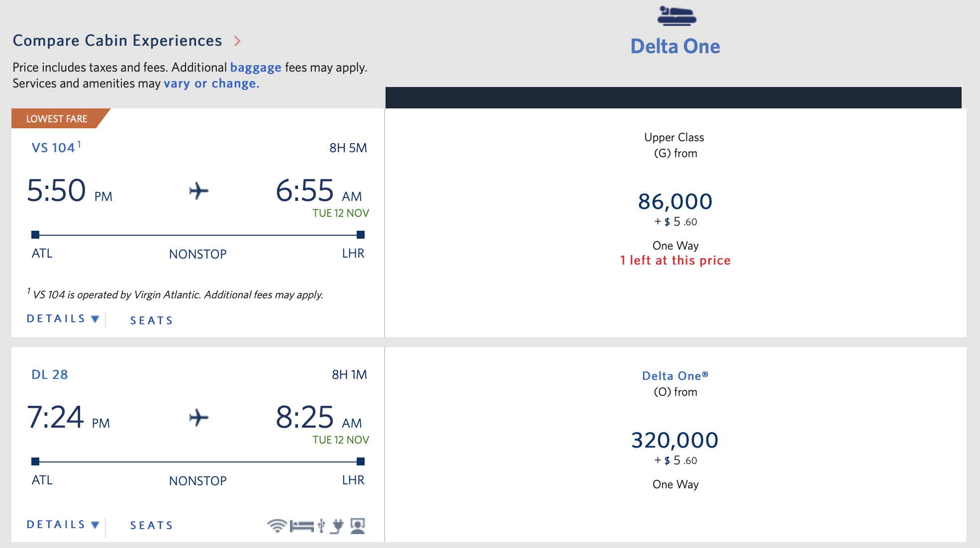Image resolution: width=980 pixels, height=548 pixels.
Task: View Seats for flight VS 104
Action: pyautogui.click(x=151, y=321)
